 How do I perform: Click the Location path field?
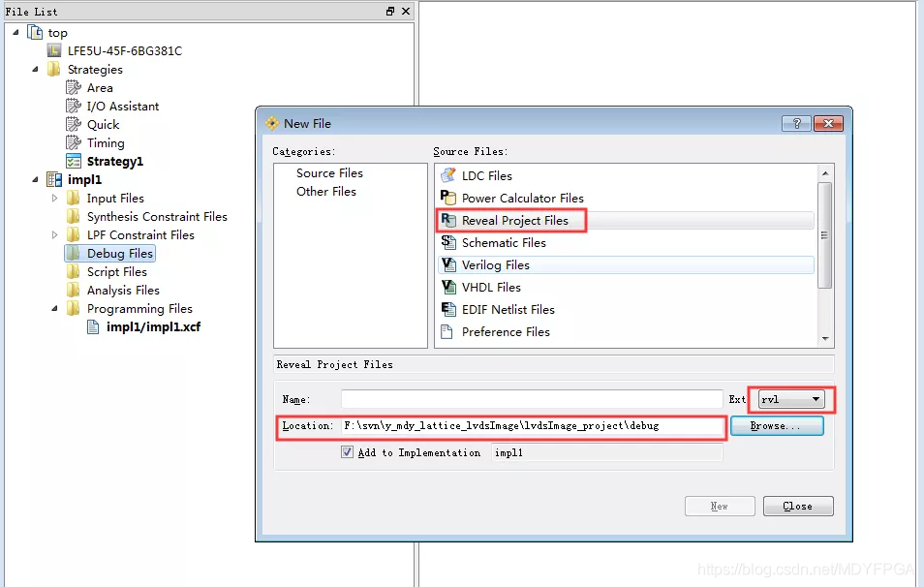pyautogui.click(x=532, y=425)
